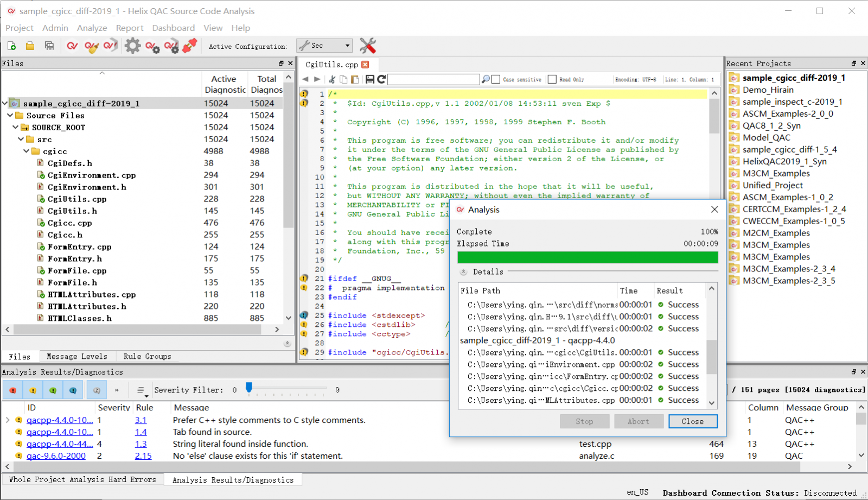Screen dimensions: 868x500
Task: Click the analyze-with-gear settings icon
Action: tap(152, 47)
